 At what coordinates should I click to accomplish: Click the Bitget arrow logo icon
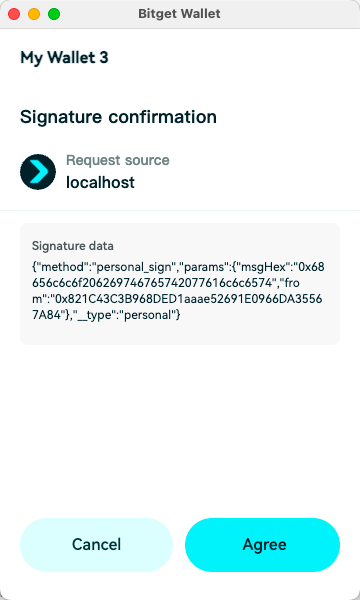pyautogui.click(x=38, y=172)
